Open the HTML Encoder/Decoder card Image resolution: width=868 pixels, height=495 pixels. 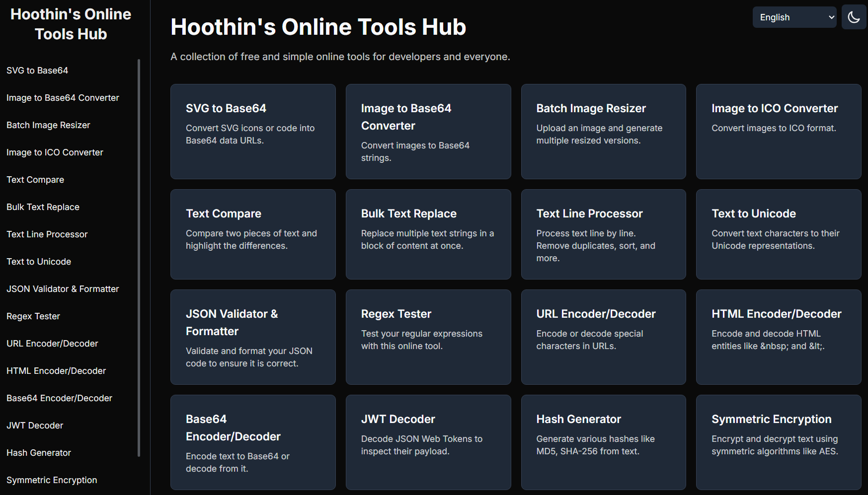tap(778, 337)
